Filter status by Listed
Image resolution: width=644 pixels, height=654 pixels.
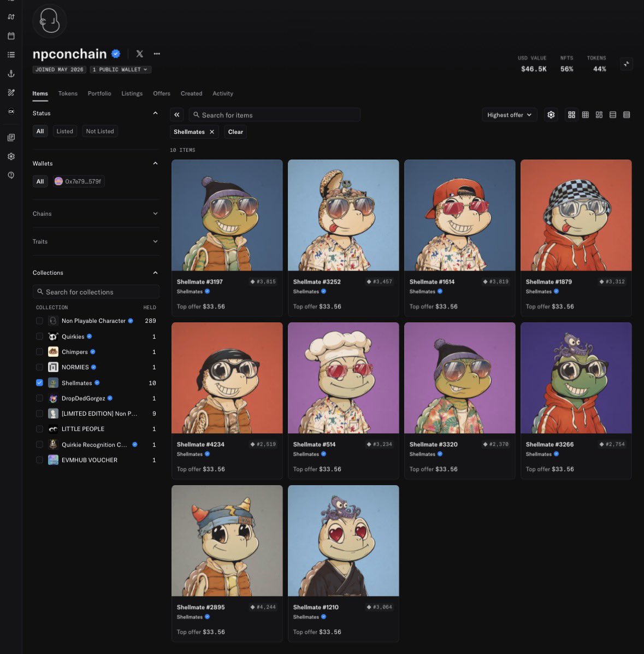tap(64, 131)
